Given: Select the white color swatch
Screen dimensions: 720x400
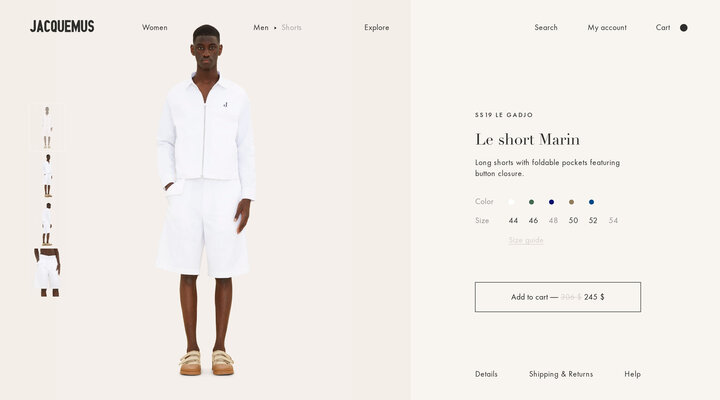Looking at the screenshot, I should [511, 202].
